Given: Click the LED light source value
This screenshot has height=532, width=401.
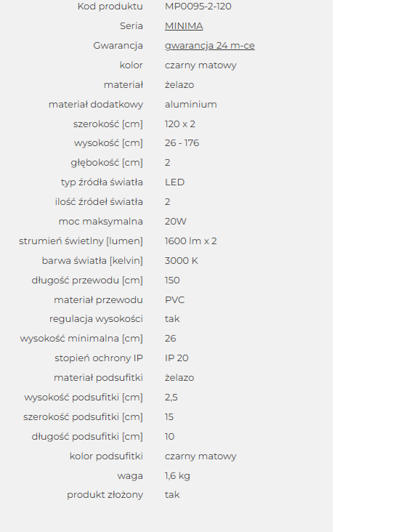Looking at the screenshot, I should point(175,182).
